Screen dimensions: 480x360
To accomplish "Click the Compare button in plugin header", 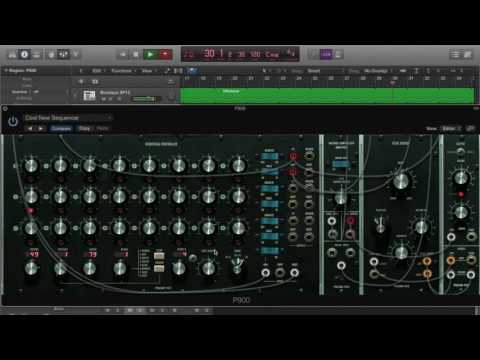I will [61, 128].
